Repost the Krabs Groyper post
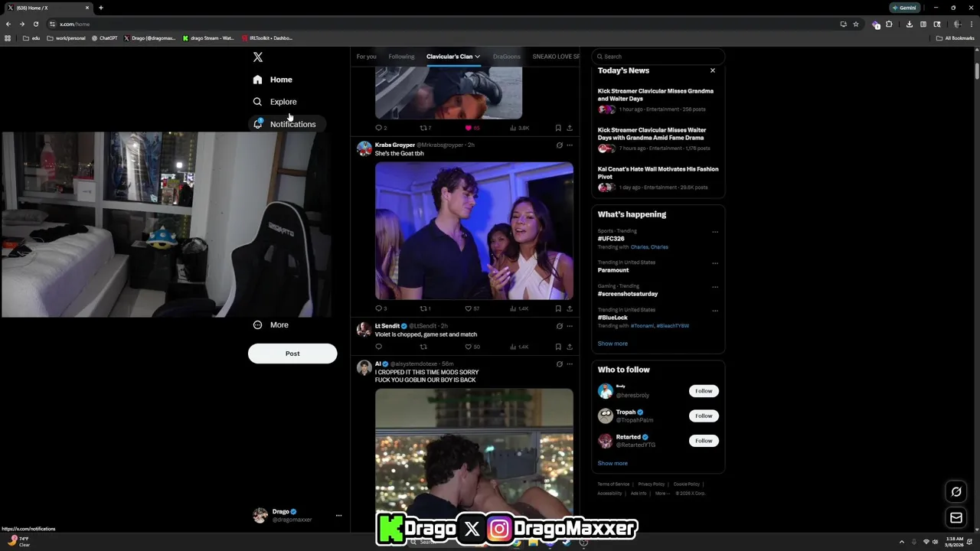Viewport: 980px width, 551px height. 423,308
